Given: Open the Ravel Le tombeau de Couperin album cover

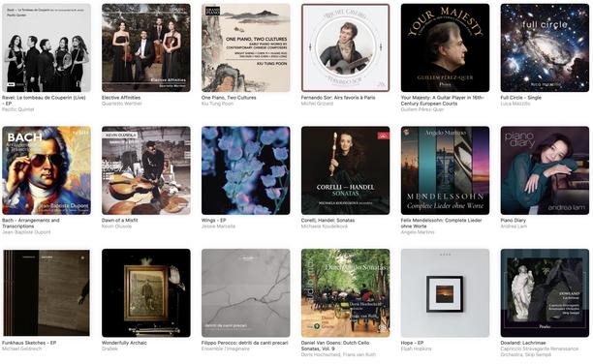Looking at the screenshot, I should tap(47, 48).
